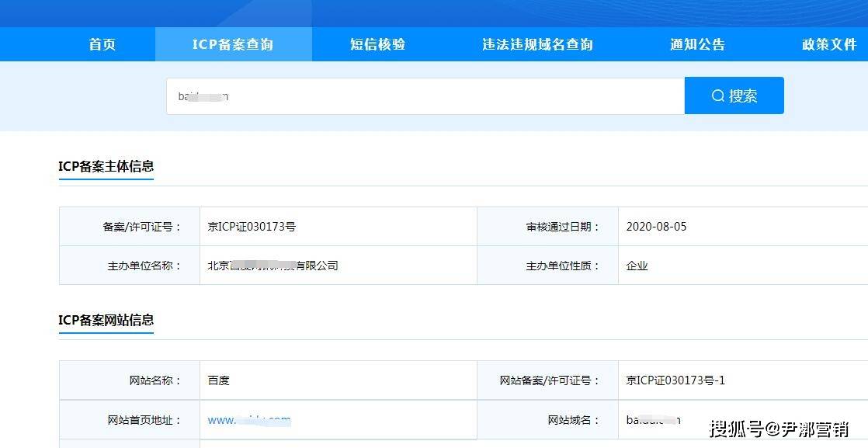Click the ICP备案主体信息 section heading
868x448 pixels.
pos(106,166)
